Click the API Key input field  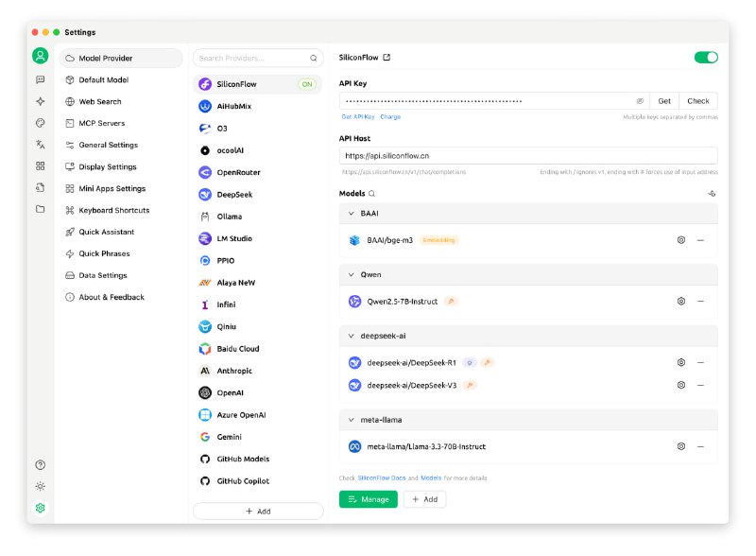coord(494,101)
